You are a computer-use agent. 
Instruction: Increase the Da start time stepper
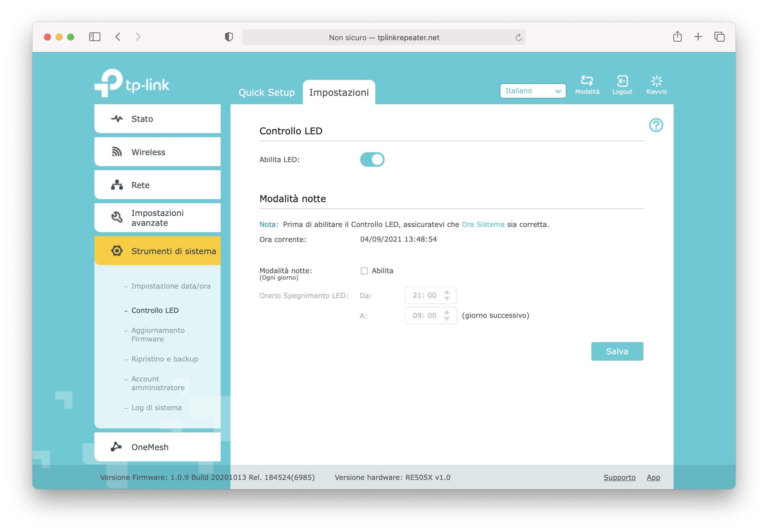pyautogui.click(x=446, y=292)
